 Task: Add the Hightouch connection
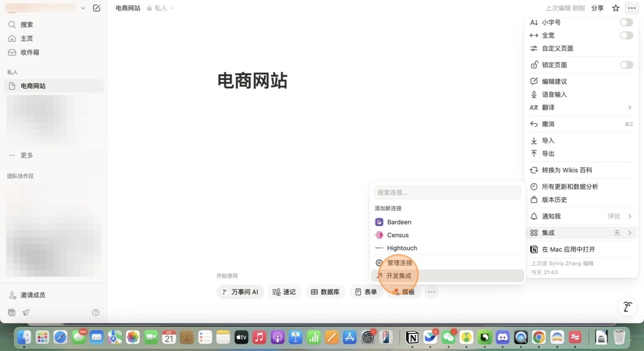(447, 248)
